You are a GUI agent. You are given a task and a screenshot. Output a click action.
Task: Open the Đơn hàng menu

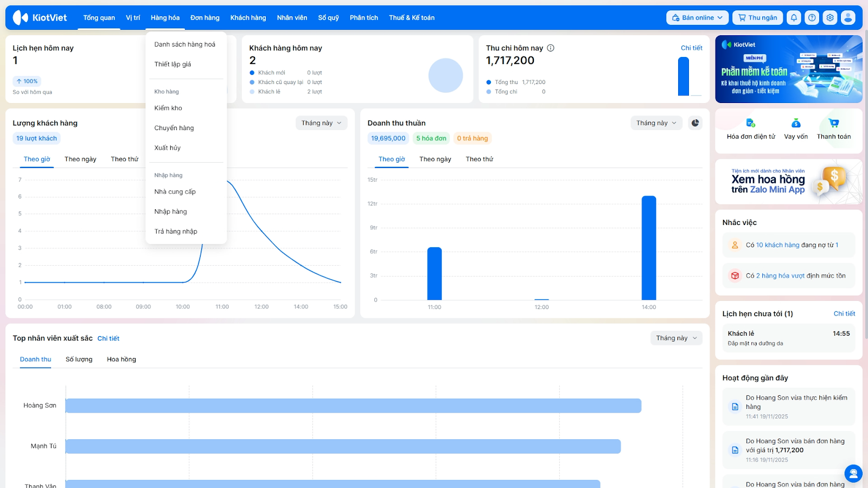pyautogui.click(x=205, y=18)
